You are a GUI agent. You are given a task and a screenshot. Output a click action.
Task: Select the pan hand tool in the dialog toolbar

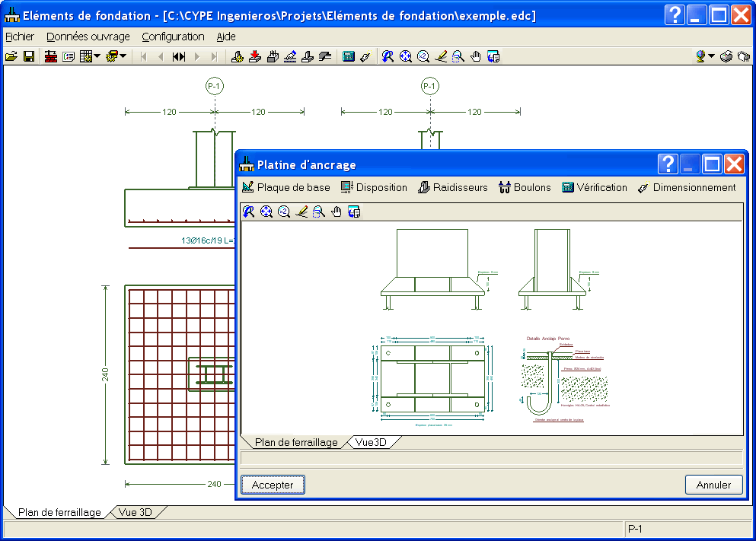pos(337,212)
